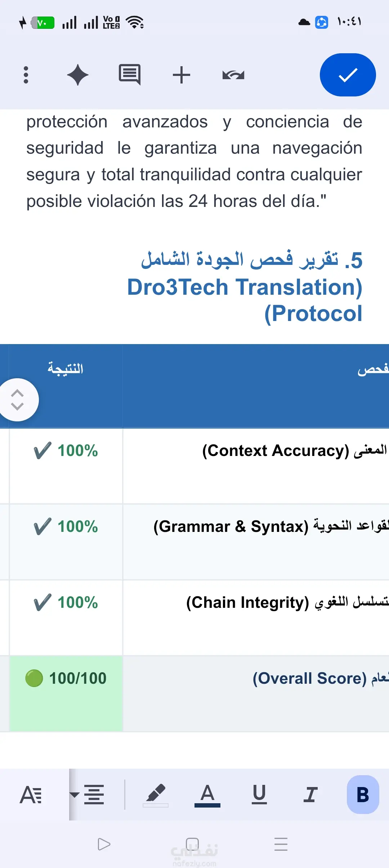Select the highlighter pen tool
Image resolution: width=389 pixels, height=868 pixels.
point(155,795)
